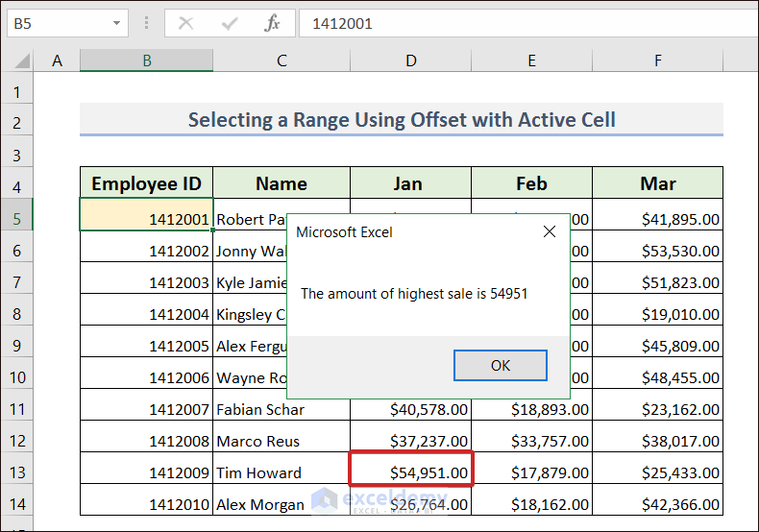Click the name cell Alex Morgan
Screen dimensions: 759x532
282,499
